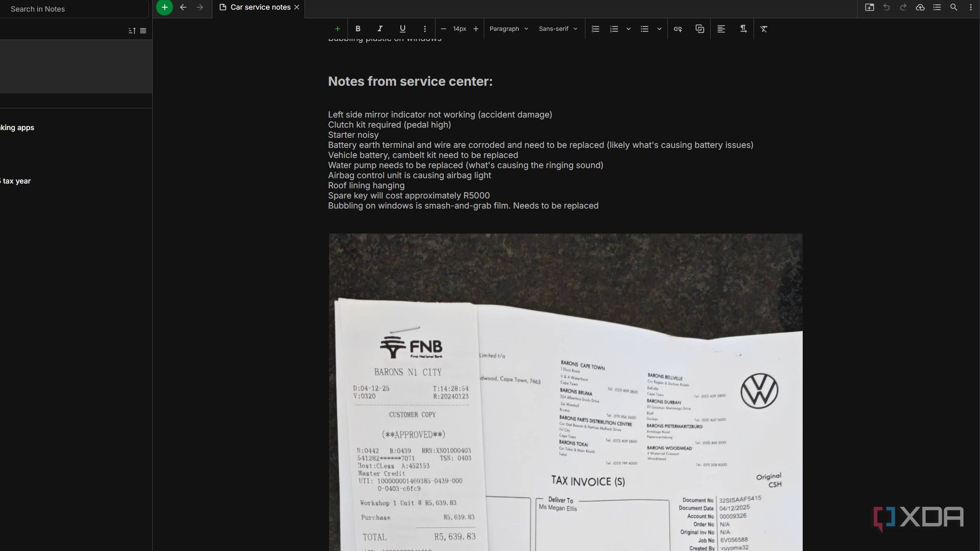This screenshot has height=551, width=980.
Task: Expand bulleted list style options arrow
Action: coord(660,29)
